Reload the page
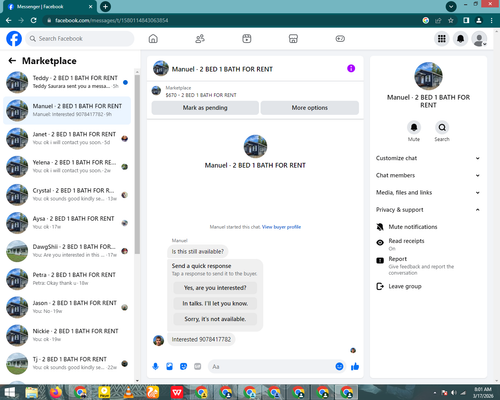The width and height of the screenshot is (500, 400). coord(33,20)
